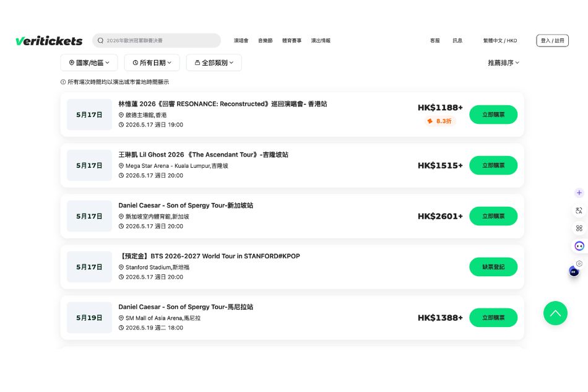Click the Stanford Stadium location pin icon
This screenshot has width=588, height=392.
(121, 267)
